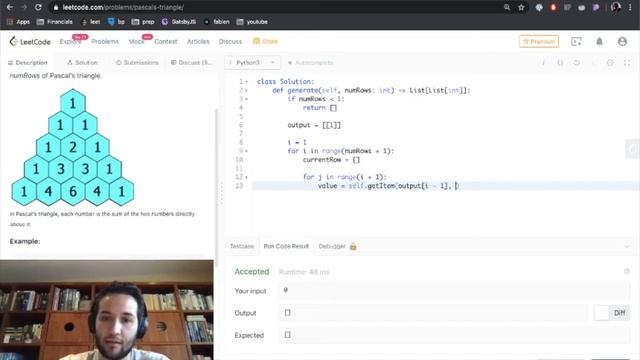Image resolution: width=640 pixels, height=360 pixels.
Task: Open the Explore menu
Action: (x=70, y=41)
